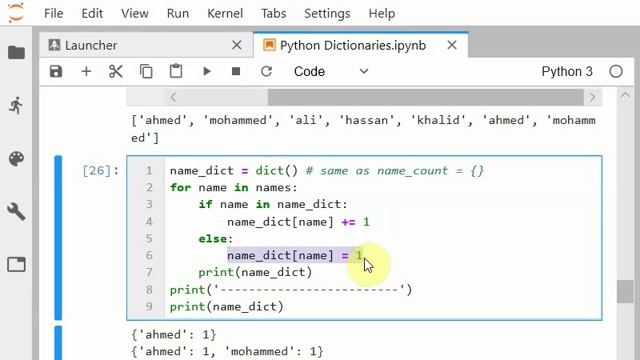Click the notebook vertical scrollbar up arrow
This screenshot has width=640, height=360.
coord(625,95)
